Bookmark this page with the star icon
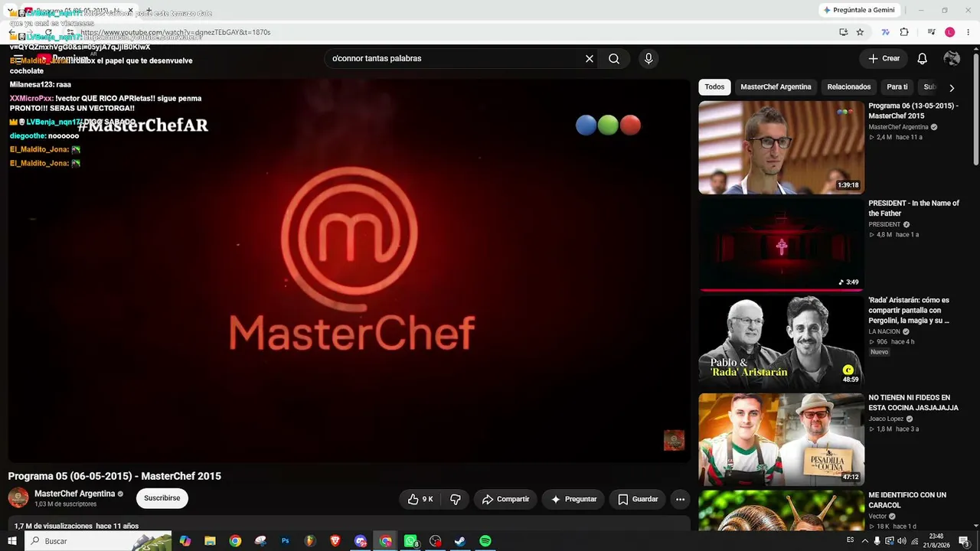 860,32
